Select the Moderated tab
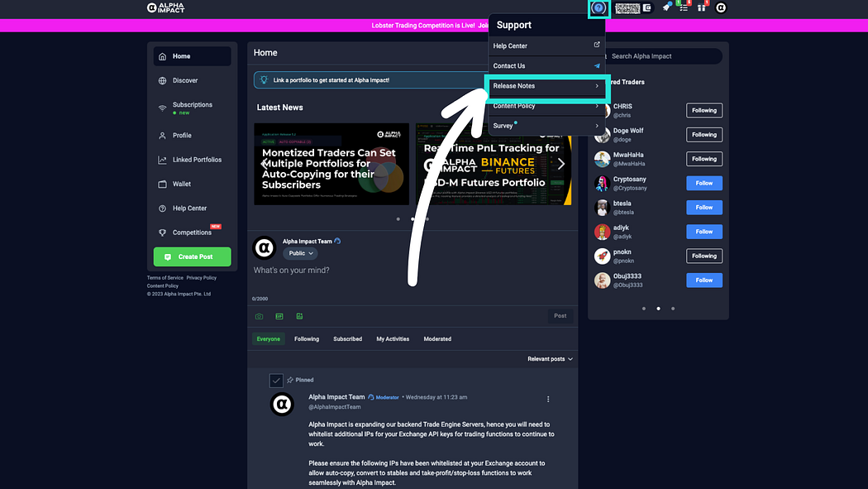The height and width of the screenshot is (489, 868). 437,339
